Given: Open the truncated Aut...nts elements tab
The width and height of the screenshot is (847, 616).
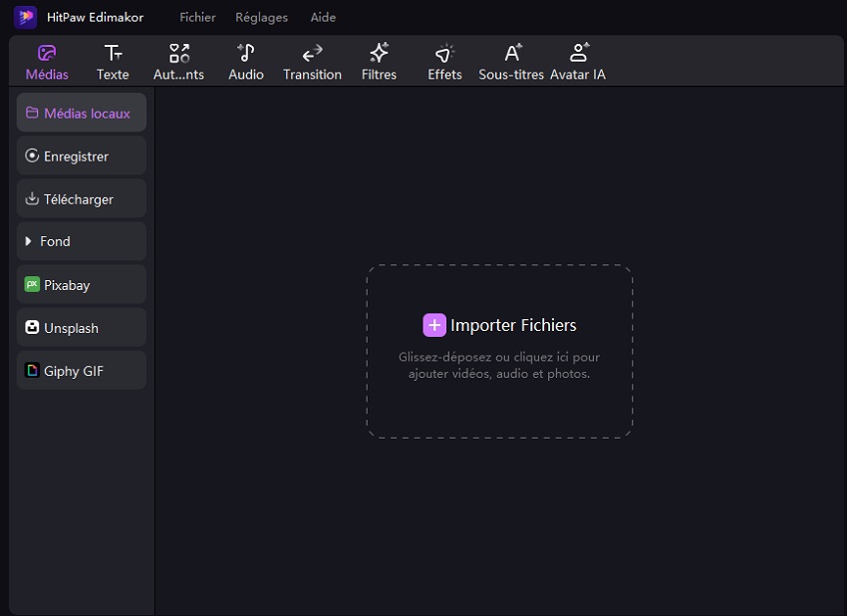Looking at the screenshot, I should [179, 62].
